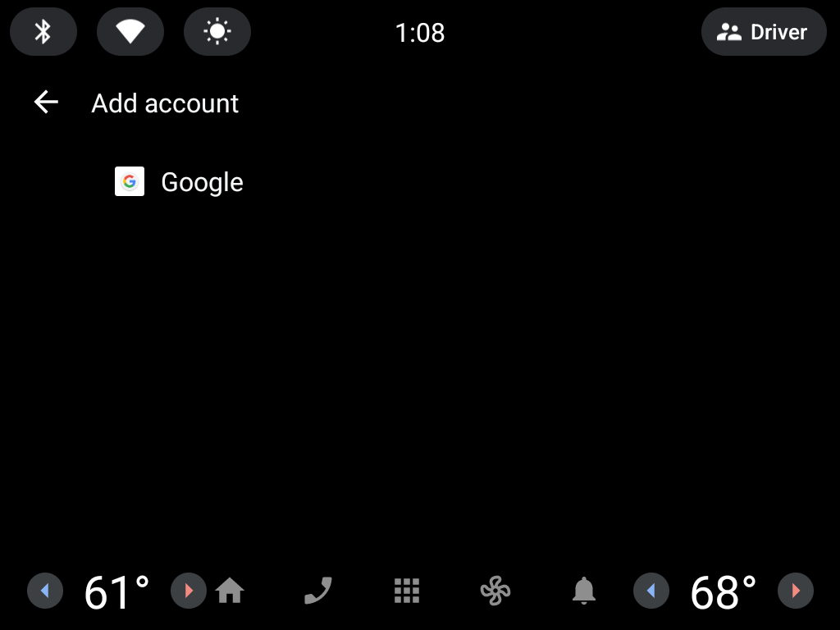This screenshot has height=630, width=840.
Task: Open the app launcher grid
Action: (407, 591)
